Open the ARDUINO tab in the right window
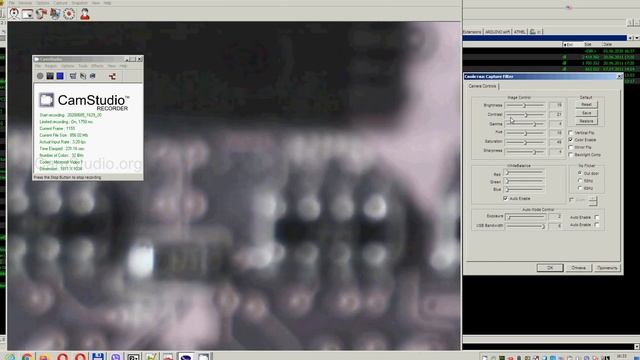 coord(498,32)
